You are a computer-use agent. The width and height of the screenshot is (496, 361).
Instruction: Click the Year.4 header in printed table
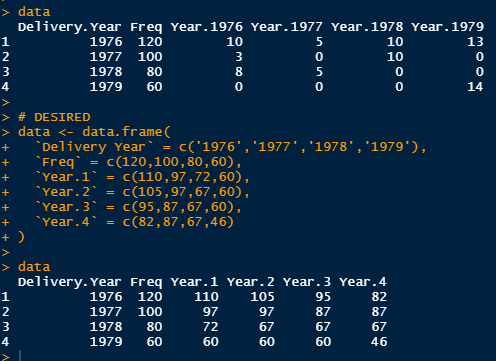pyautogui.click(x=363, y=282)
